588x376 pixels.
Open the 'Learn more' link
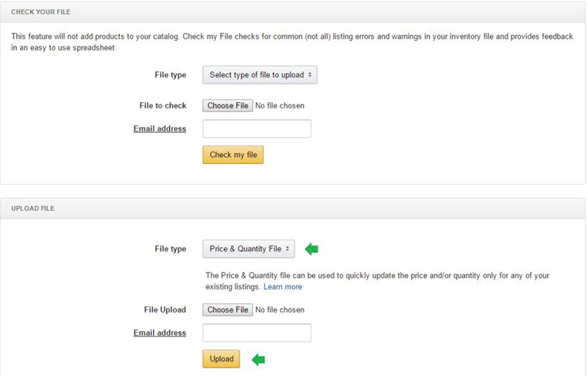pyautogui.click(x=283, y=287)
